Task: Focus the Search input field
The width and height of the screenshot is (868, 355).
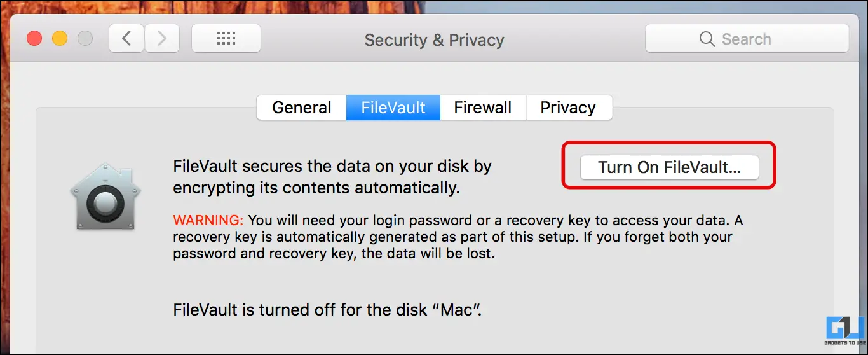Action: [747, 39]
